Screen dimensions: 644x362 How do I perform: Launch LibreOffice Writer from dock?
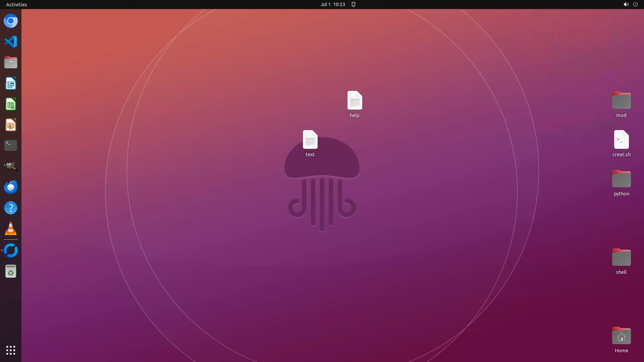11,83
